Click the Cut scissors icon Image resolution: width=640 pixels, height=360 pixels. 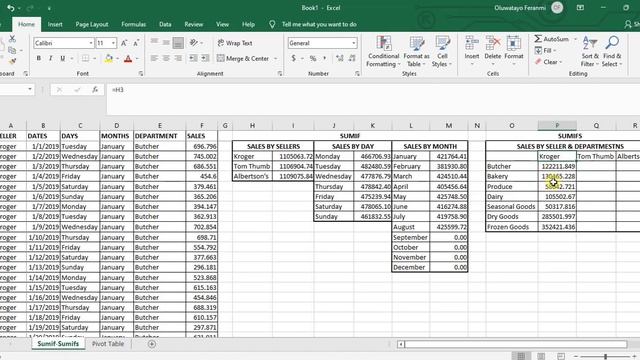[x=12, y=39]
